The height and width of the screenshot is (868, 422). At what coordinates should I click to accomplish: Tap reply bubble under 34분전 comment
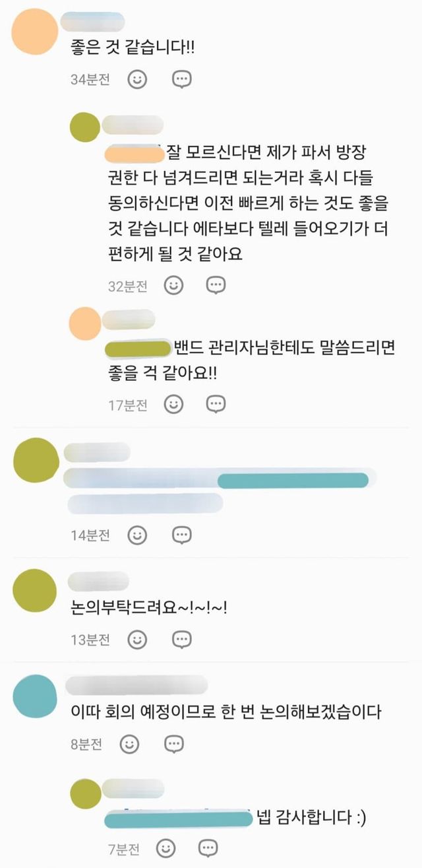(x=182, y=80)
